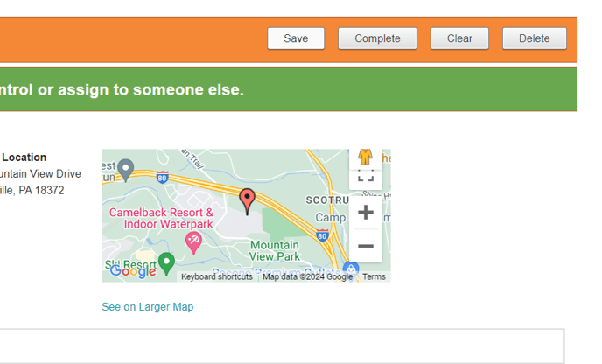602x364 pixels.
Task: Click the blue shopping marker on map
Action: [x=351, y=269]
